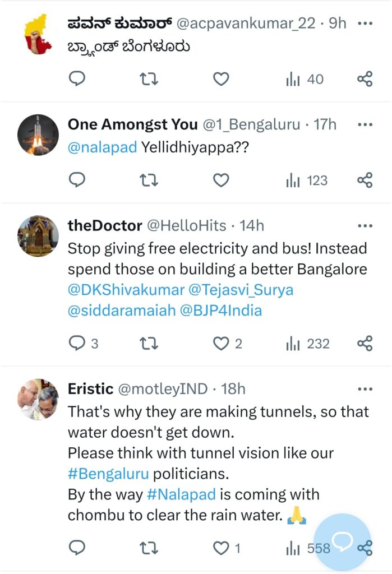Image resolution: width=392 pixels, height=574 pixels.
Task: Tap the #Bengaluru hashtag
Action: tap(108, 474)
